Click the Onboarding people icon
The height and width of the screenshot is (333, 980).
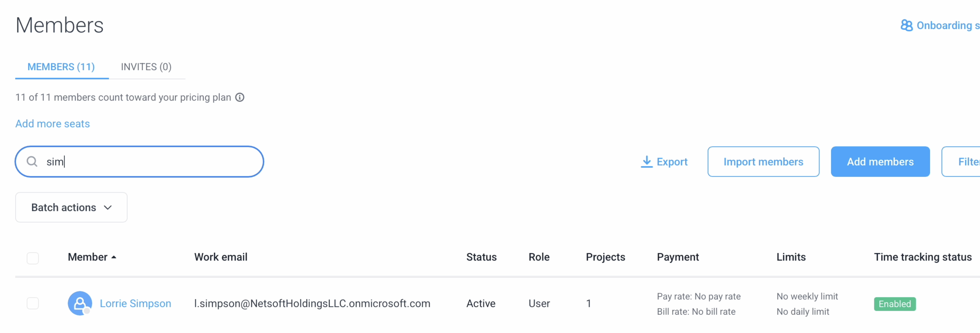coord(907,25)
